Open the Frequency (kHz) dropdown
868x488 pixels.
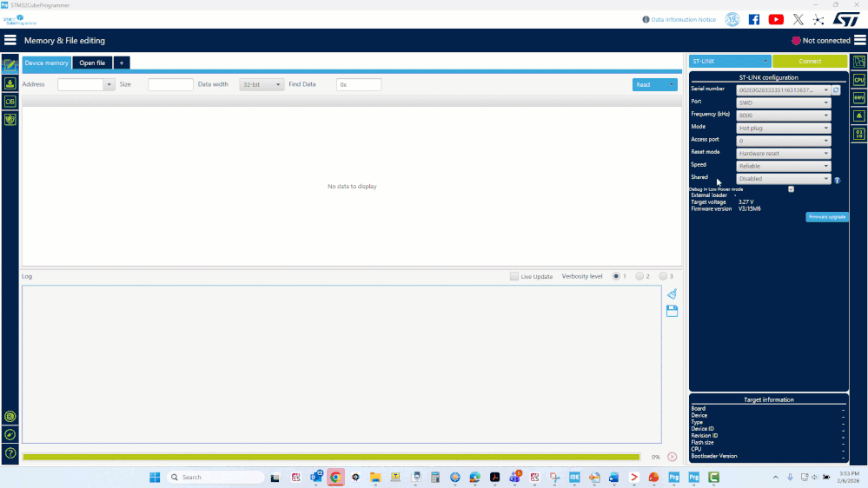[x=784, y=115]
